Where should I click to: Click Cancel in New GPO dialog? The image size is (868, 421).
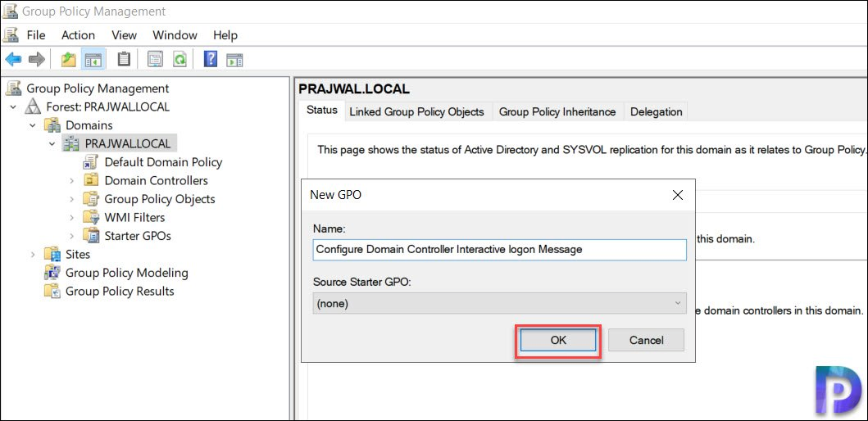[647, 340]
